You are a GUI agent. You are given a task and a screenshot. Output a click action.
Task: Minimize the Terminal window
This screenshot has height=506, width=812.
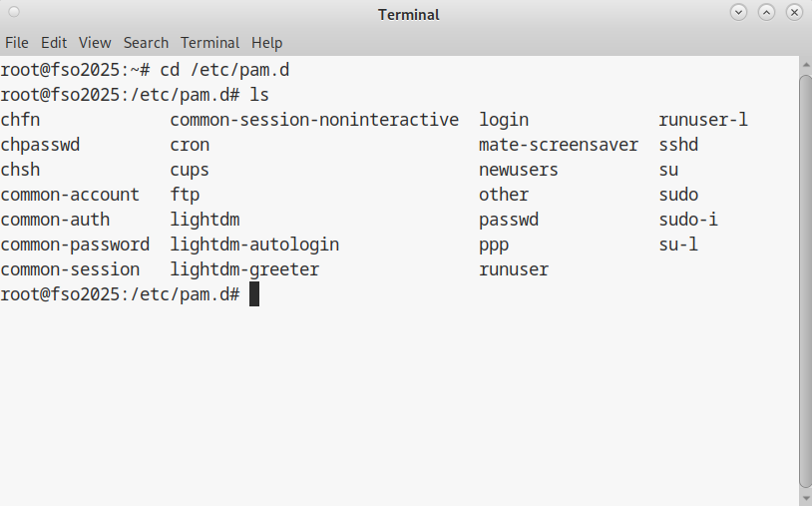(x=739, y=13)
